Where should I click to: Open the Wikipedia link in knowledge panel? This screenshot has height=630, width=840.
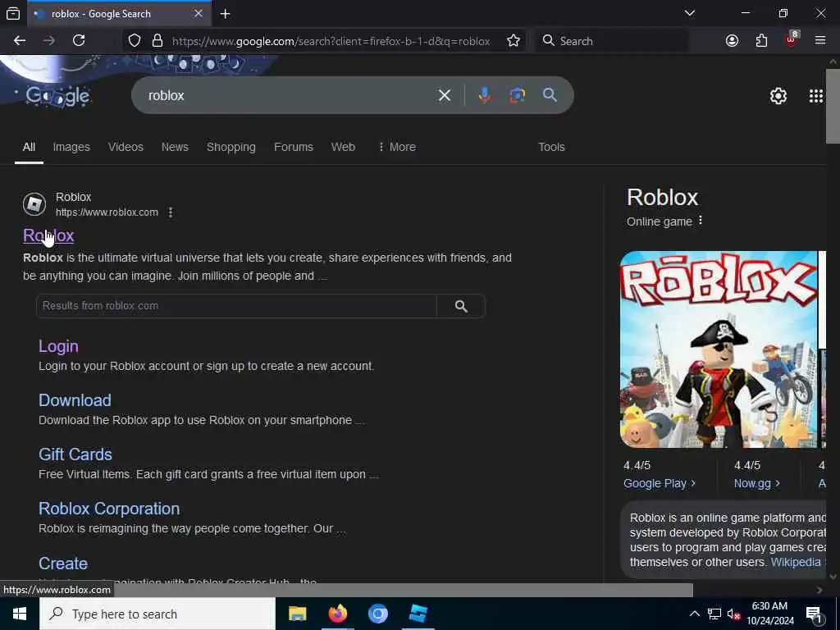tap(796, 562)
